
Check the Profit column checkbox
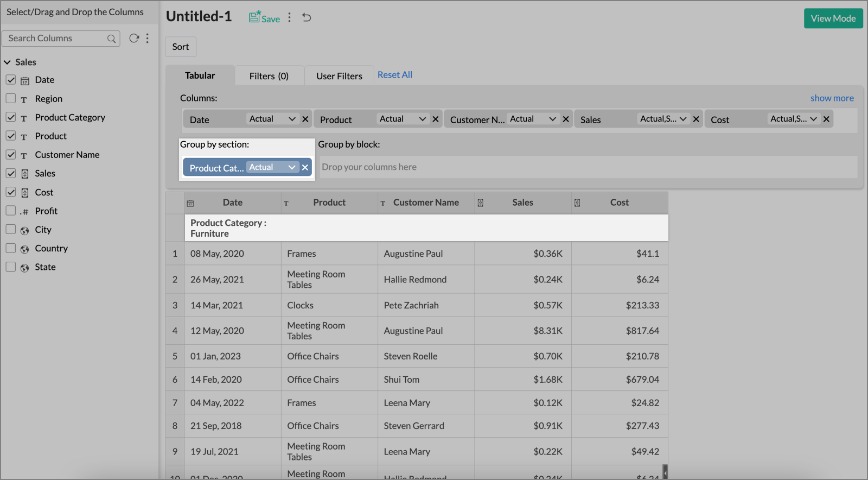[x=11, y=211]
